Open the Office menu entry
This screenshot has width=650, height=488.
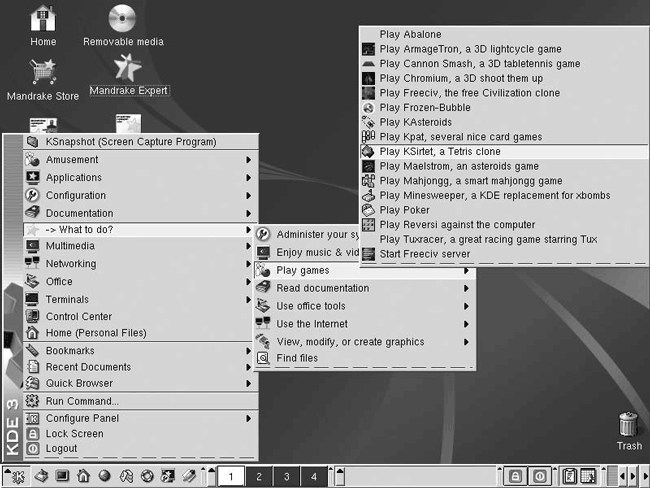[141, 282]
